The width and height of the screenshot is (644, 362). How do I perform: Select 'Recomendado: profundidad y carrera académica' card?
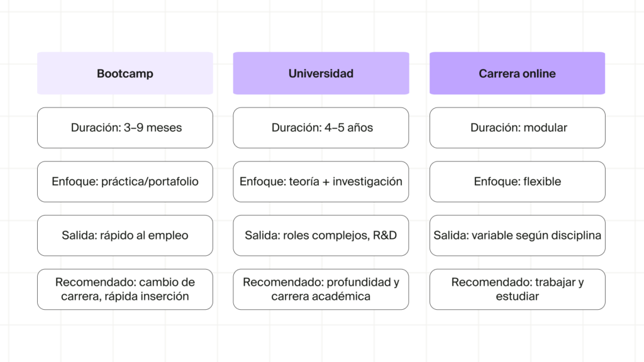point(321,289)
